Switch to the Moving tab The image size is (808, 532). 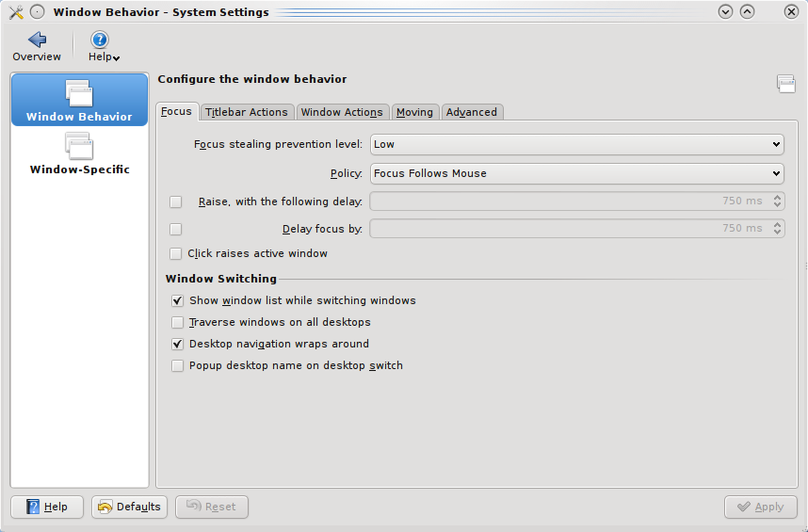[414, 112]
